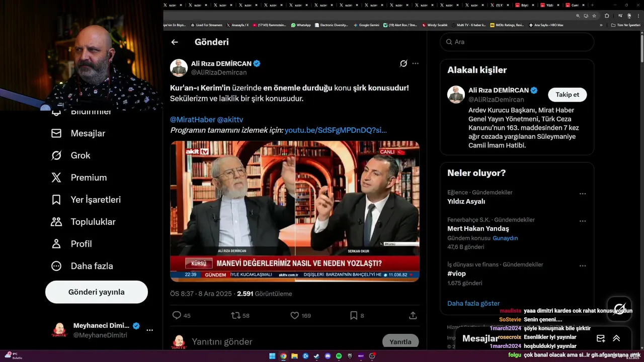Image resolution: width=644 pixels, height=362 pixels.
Task: Open account options next to Meyhaneci Dimitri
Action: [149, 330]
